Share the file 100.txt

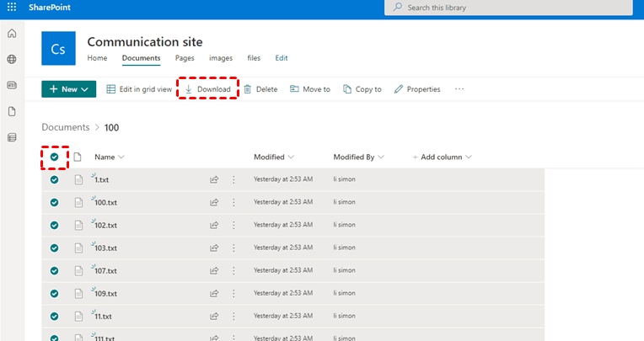pyautogui.click(x=214, y=202)
